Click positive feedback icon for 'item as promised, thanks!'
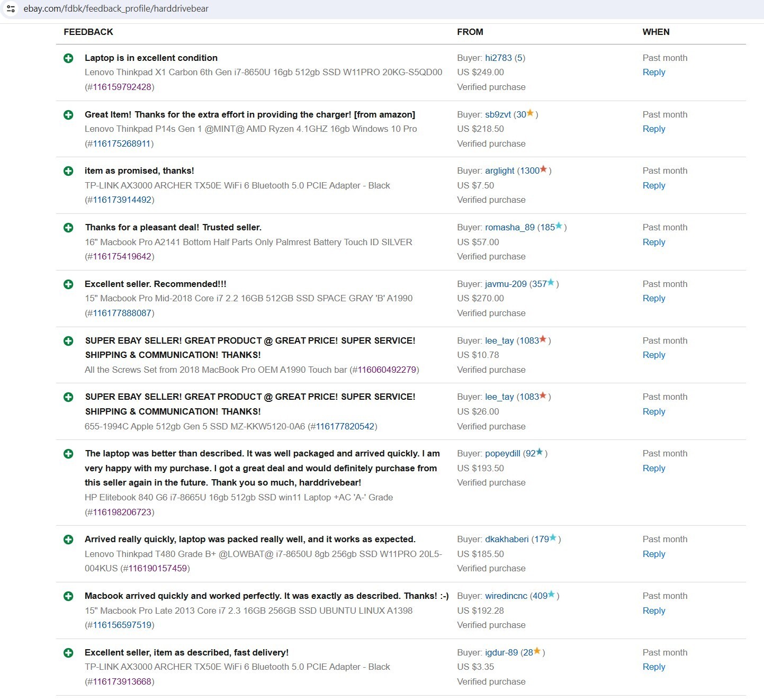 (x=68, y=170)
